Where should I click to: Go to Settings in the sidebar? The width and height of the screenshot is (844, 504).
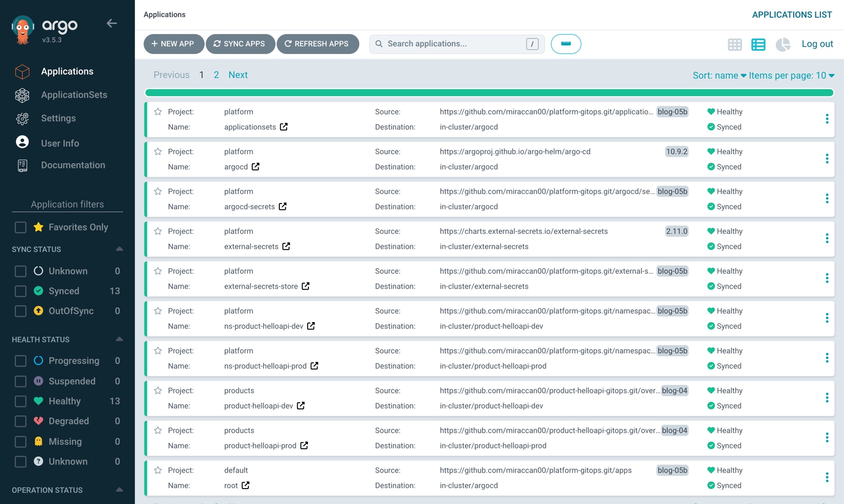pyautogui.click(x=58, y=118)
